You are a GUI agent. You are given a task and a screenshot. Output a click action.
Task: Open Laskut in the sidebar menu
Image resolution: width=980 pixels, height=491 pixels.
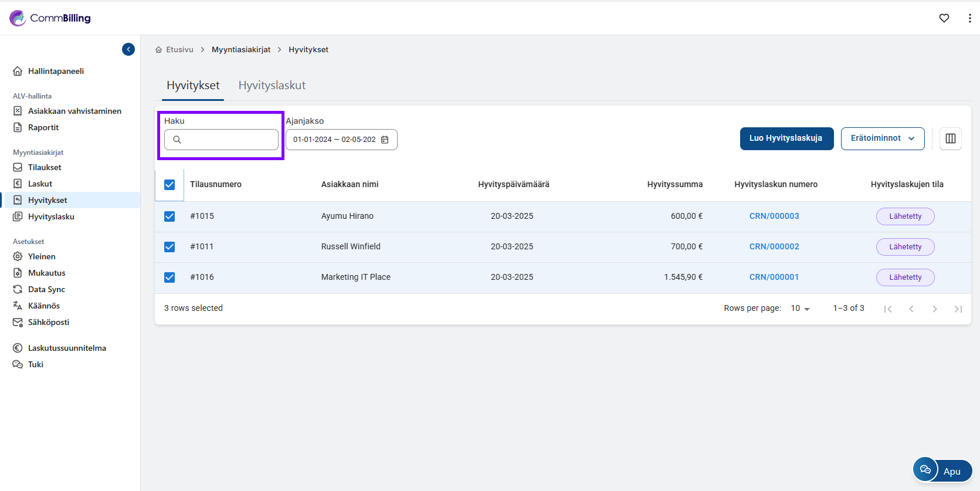tap(40, 184)
